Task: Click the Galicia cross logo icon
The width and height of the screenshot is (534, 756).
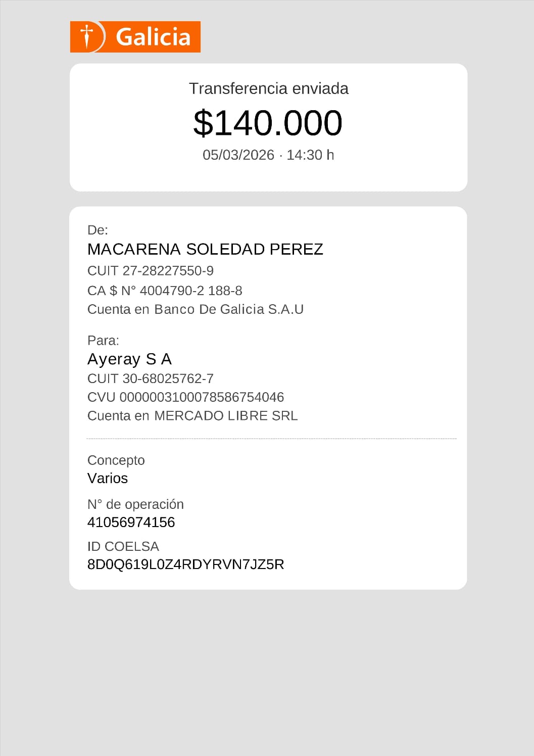Action: 87,36
